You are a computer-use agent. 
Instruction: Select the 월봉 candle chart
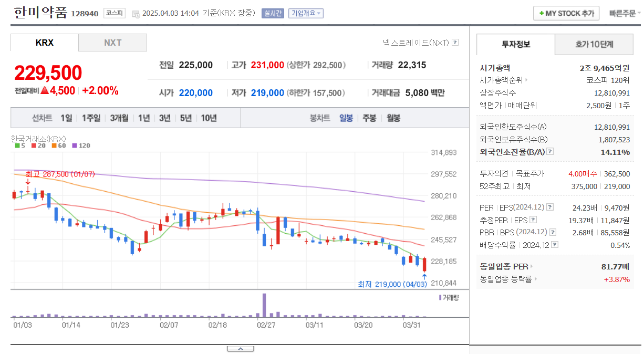pos(393,118)
